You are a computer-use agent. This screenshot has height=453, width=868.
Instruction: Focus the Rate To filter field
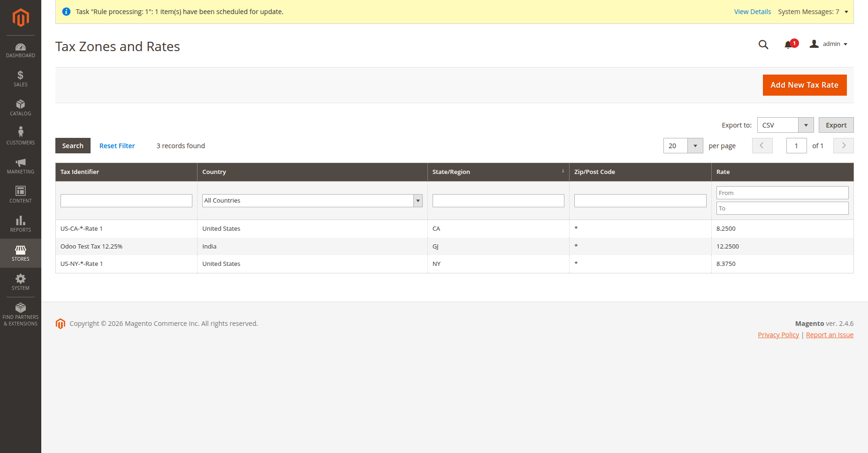coord(782,208)
